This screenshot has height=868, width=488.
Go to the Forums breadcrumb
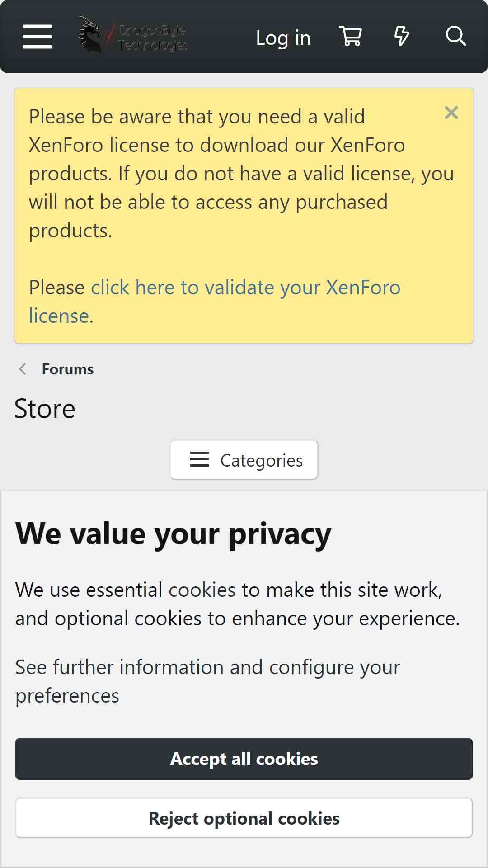[x=68, y=369]
